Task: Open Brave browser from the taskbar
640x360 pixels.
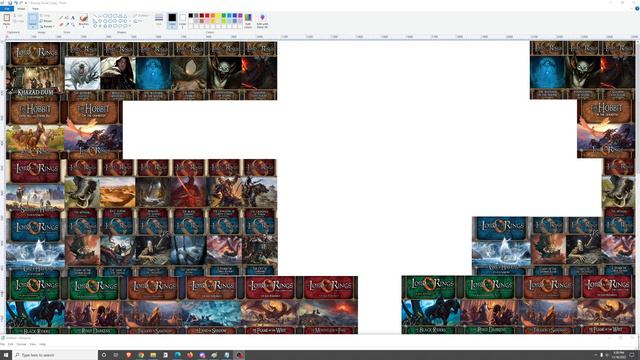Action: pyautogui.click(x=129, y=355)
